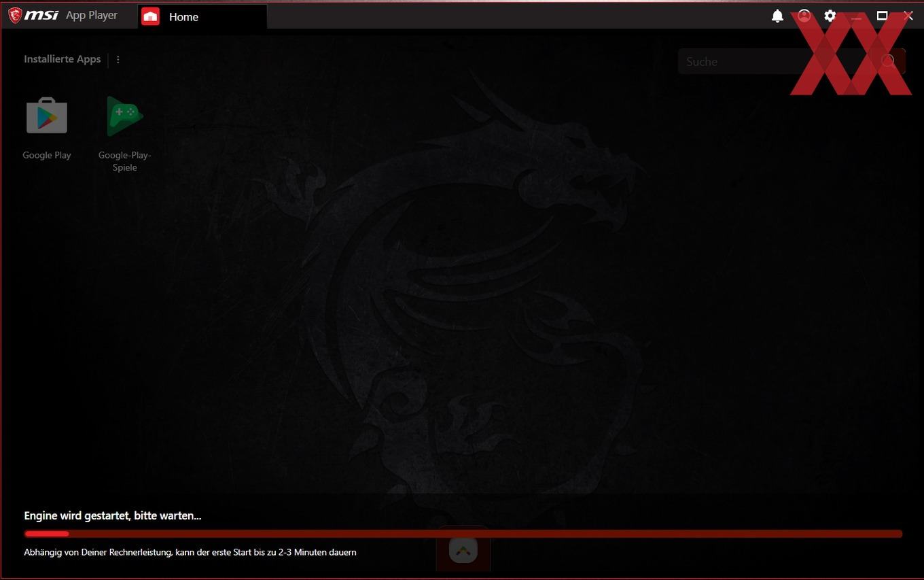Maximize the App Player window
The width and height of the screenshot is (924, 580).
click(x=882, y=16)
